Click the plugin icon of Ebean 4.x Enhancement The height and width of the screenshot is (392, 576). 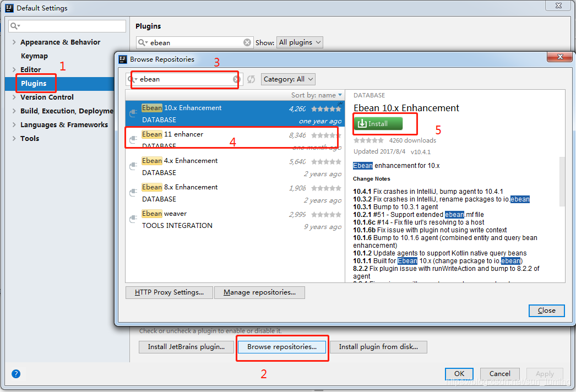(133, 166)
